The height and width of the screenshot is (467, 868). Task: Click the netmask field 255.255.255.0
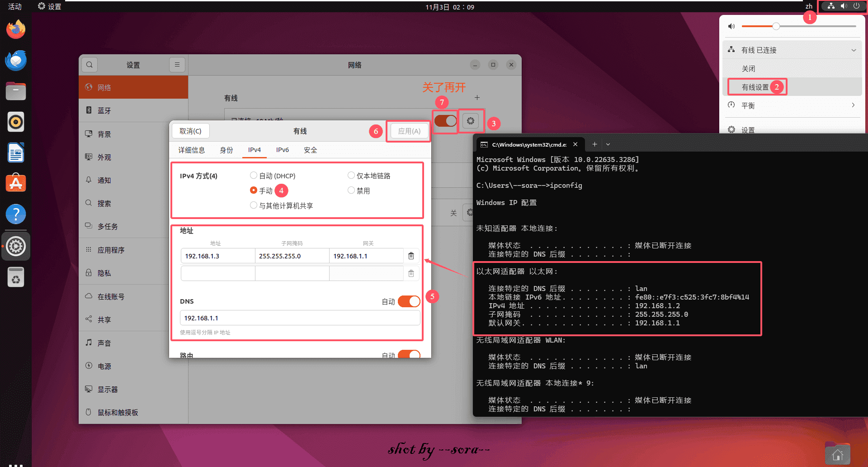[x=292, y=256]
